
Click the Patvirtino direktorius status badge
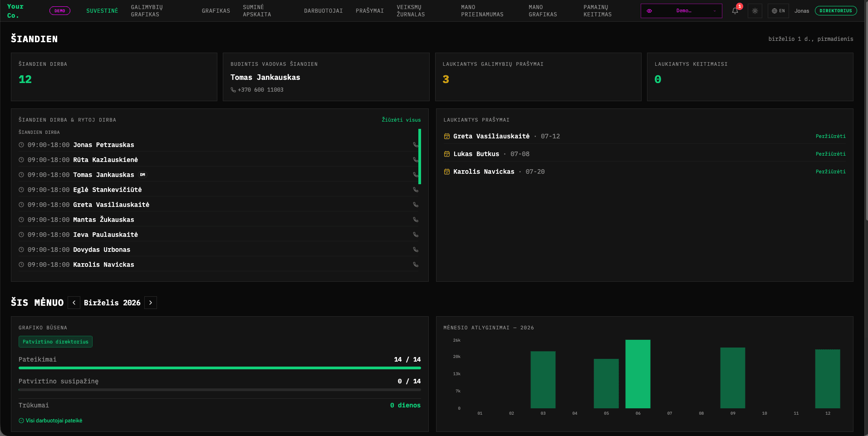point(55,342)
